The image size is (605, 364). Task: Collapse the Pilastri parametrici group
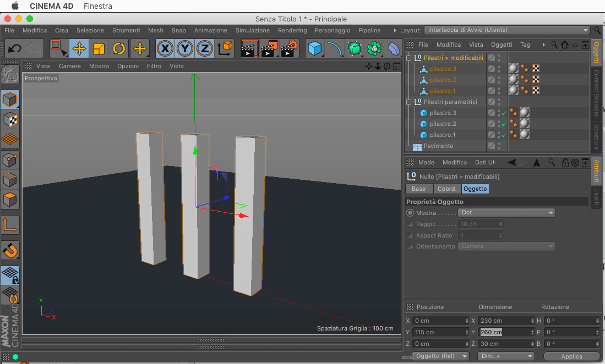tap(409, 102)
